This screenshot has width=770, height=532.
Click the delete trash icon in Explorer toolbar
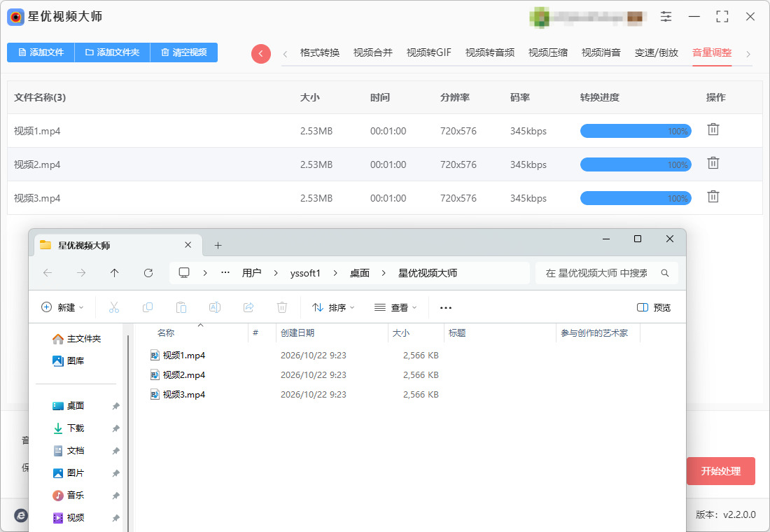click(282, 307)
